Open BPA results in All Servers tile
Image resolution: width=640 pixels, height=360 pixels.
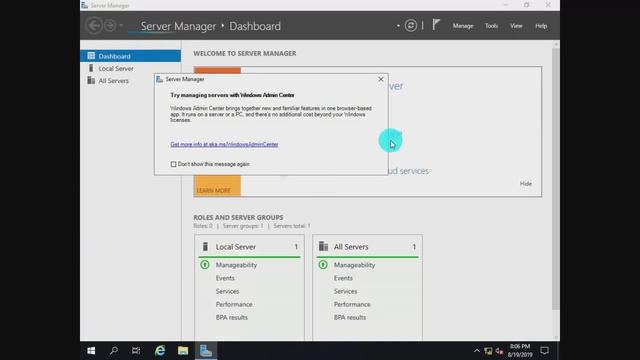(x=349, y=317)
